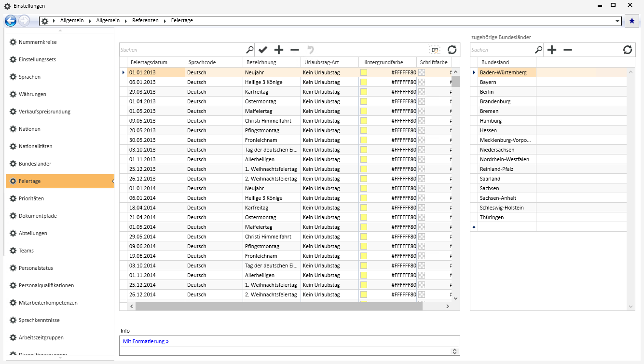Open Verkaufspreisrundung settings
This screenshot has height=364, width=644.
(60, 112)
